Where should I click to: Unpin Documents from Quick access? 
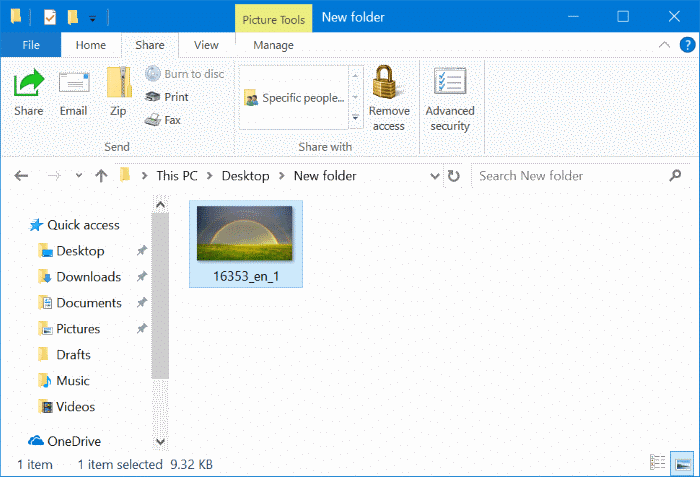pos(142,302)
